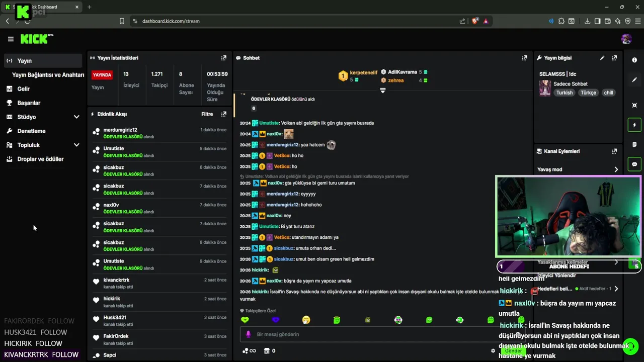The image size is (644, 362).
Task: Click the document icon in the right sidebar
Action: coord(634,145)
